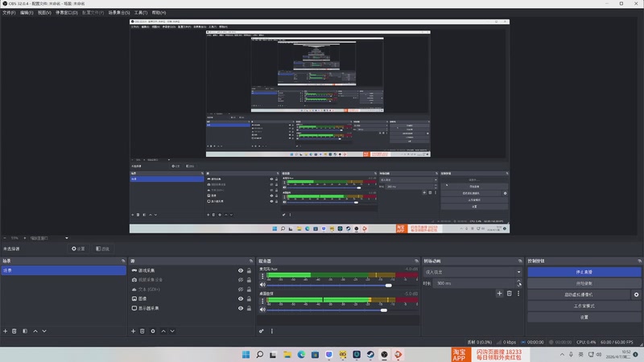Pop out the Sources dock panel

coord(251,261)
